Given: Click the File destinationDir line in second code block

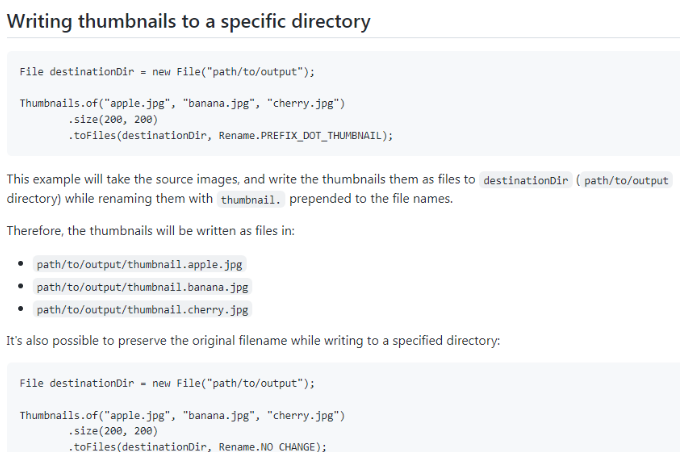Looking at the screenshot, I should pos(167,384).
